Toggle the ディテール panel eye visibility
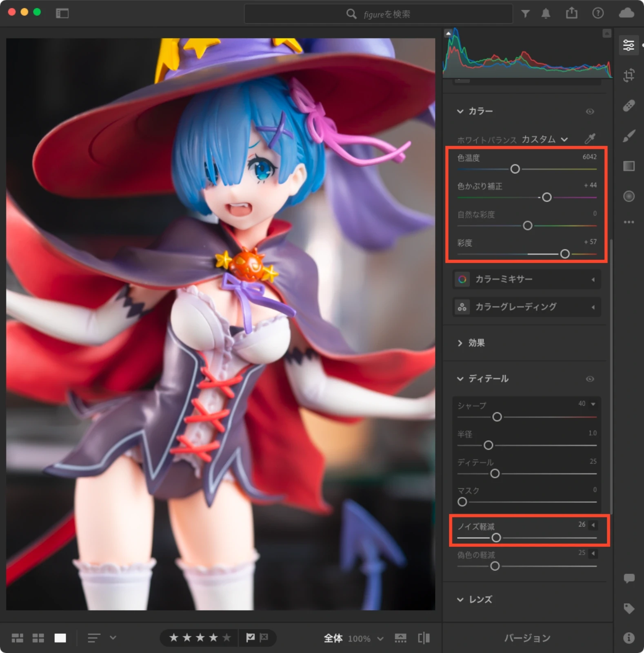Viewport: 644px width, 653px height. point(590,379)
